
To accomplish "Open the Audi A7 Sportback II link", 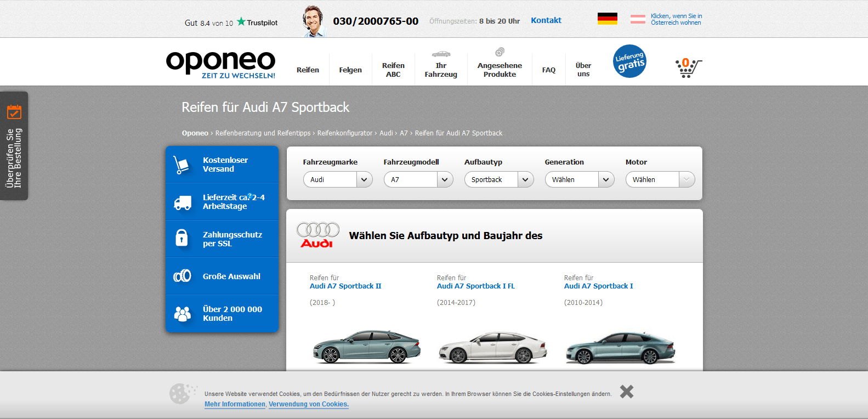I will pos(345,286).
